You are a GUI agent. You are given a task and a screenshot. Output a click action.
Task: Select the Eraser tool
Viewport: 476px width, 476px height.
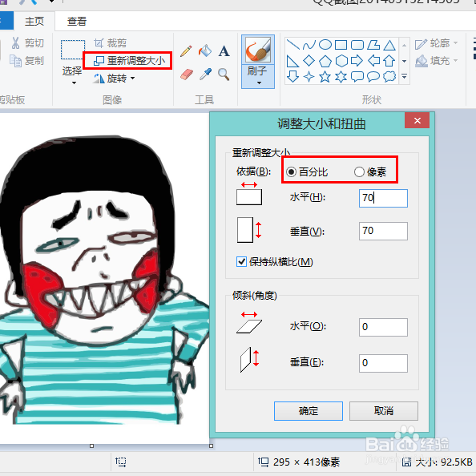[187, 74]
